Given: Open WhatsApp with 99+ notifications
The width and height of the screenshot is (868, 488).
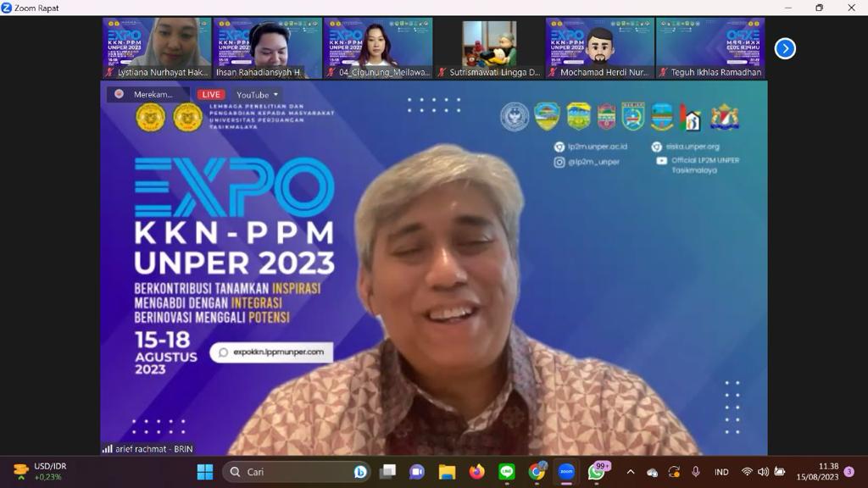Looking at the screenshot, I should [x=597, y=472].
